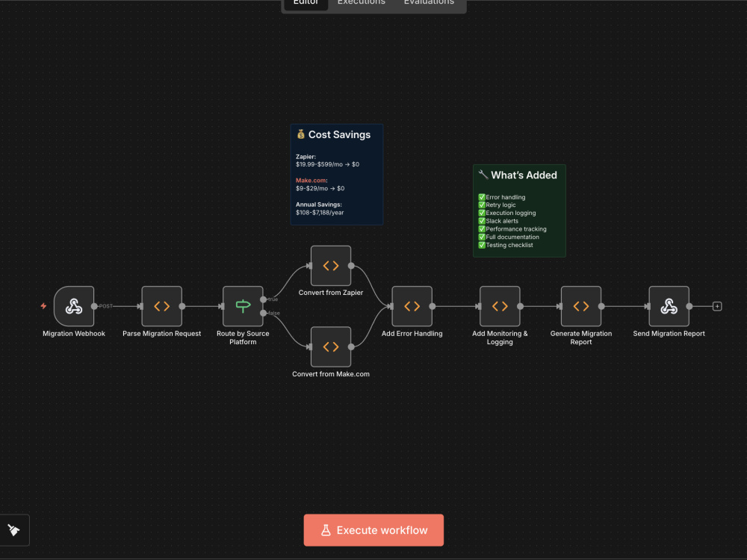747x560 pixels.
Task: Click the output connector of Migration Webhook
Action: 94,306
